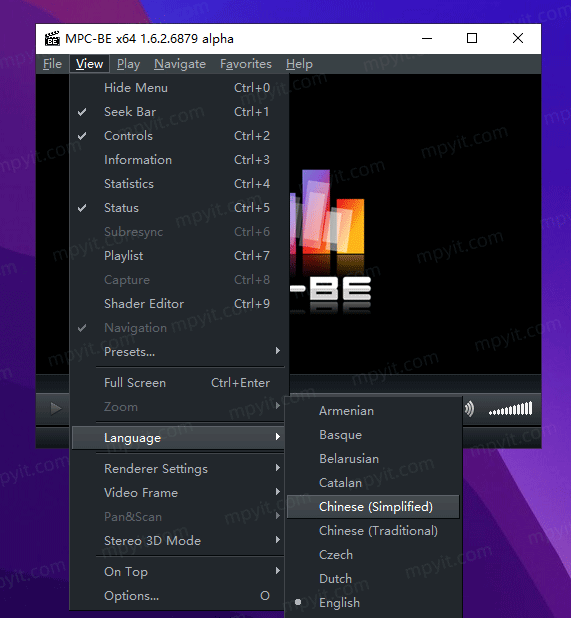Adjust the volume level bars slider
This screenshot has width=571, height=618.
(x=511, y=409)
